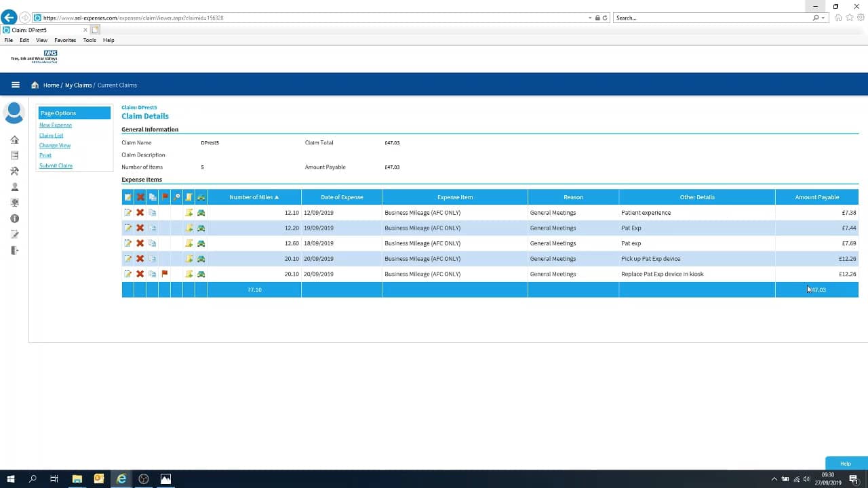Click the Submit Claim link
Screen dimensions: 868x488
(x=56, y=165)
